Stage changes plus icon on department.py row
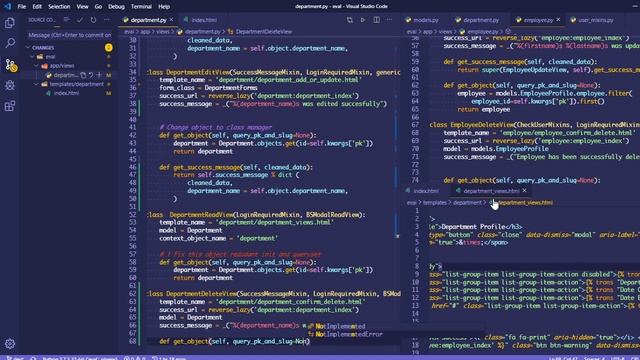 [x=99, y=75]
